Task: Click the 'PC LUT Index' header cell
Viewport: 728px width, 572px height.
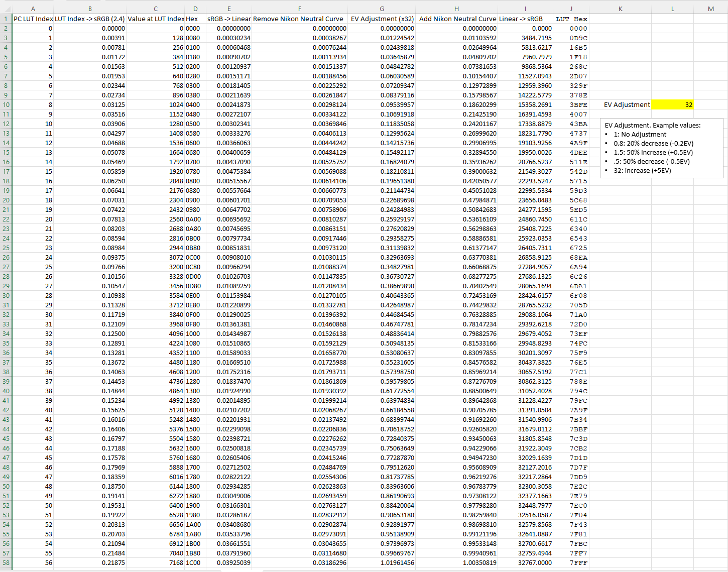Action: point(33,19)
